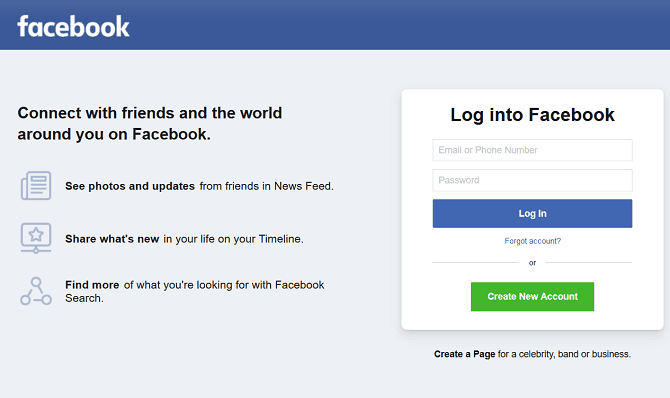This screenshot has height=398, width=670.
Task: Click the 'or' divider in login card
Action: (532, 263)
